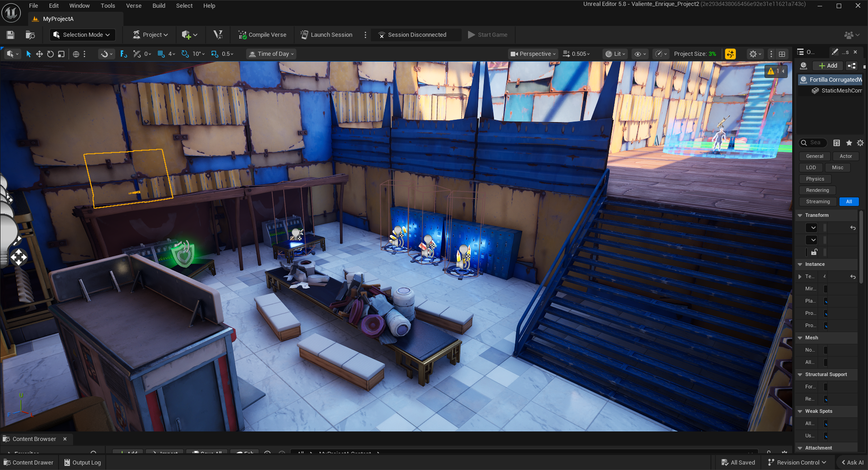Click Compile Verse button

pos(262,35)
